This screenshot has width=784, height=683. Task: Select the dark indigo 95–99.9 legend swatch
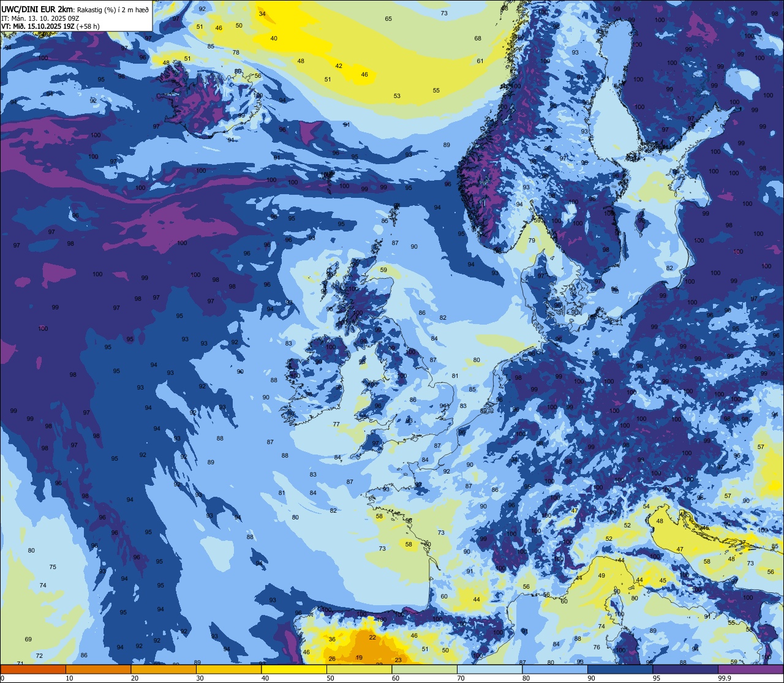pos(685,669)
